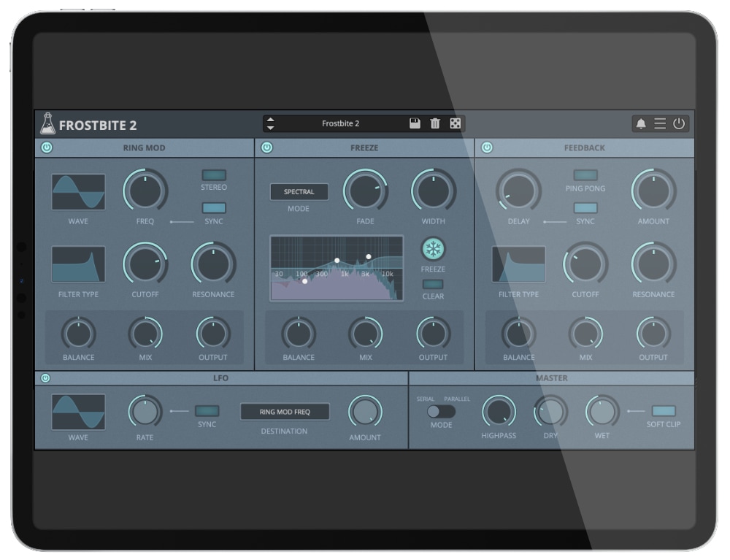Click the Freeze Output knob
Screen dimensions: 730x560
click(x=433, y=334)
